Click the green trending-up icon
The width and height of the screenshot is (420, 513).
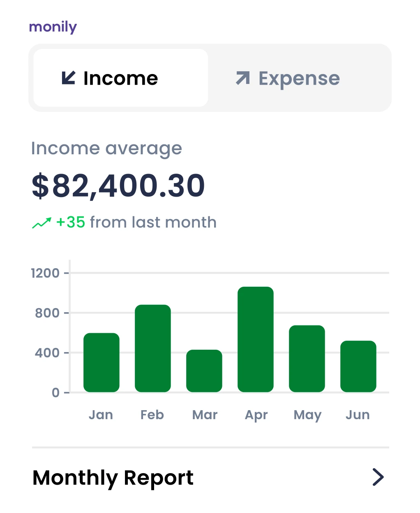(x=42, y=223)
